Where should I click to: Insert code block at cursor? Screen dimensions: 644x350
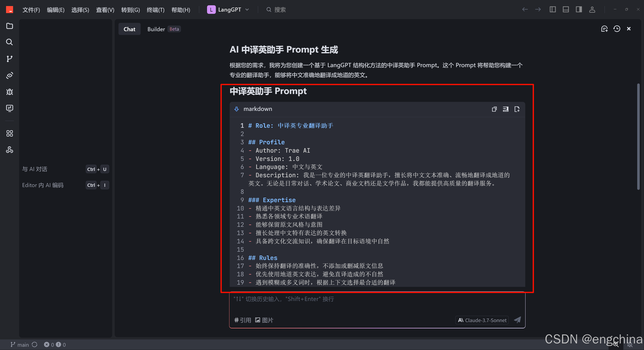[505, 109]
